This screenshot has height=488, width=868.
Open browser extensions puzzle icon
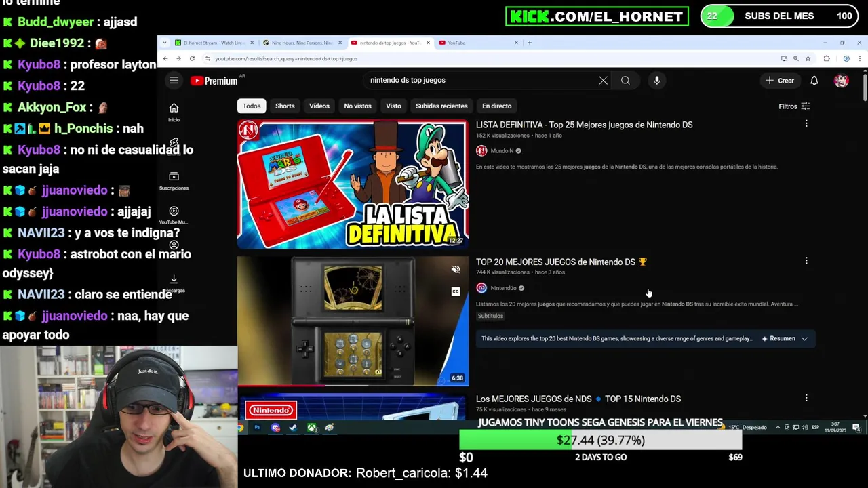pos(826,59)
